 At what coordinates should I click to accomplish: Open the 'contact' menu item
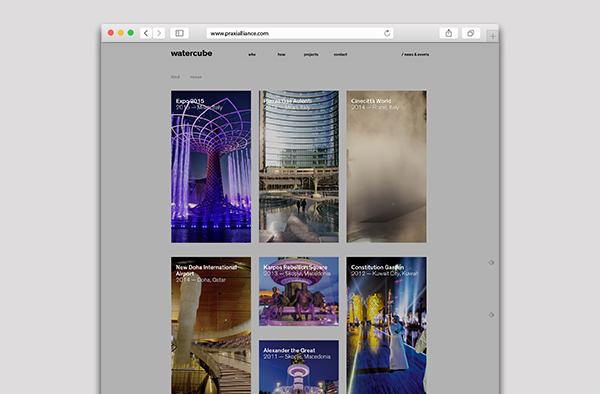tap(340, 54)
